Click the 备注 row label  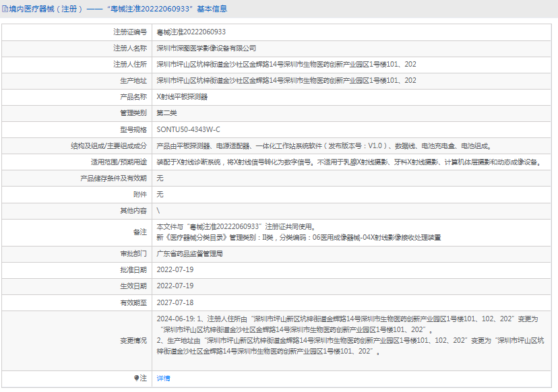(139, 232)
